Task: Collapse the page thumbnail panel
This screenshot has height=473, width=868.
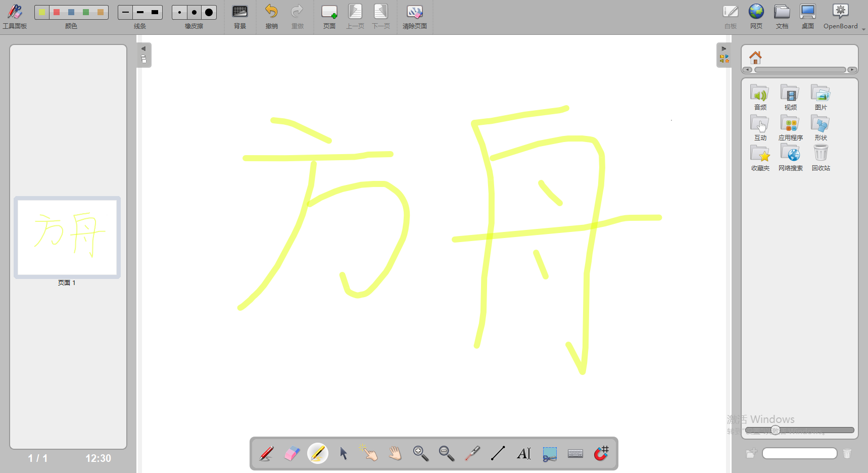Action: (143, 48)
